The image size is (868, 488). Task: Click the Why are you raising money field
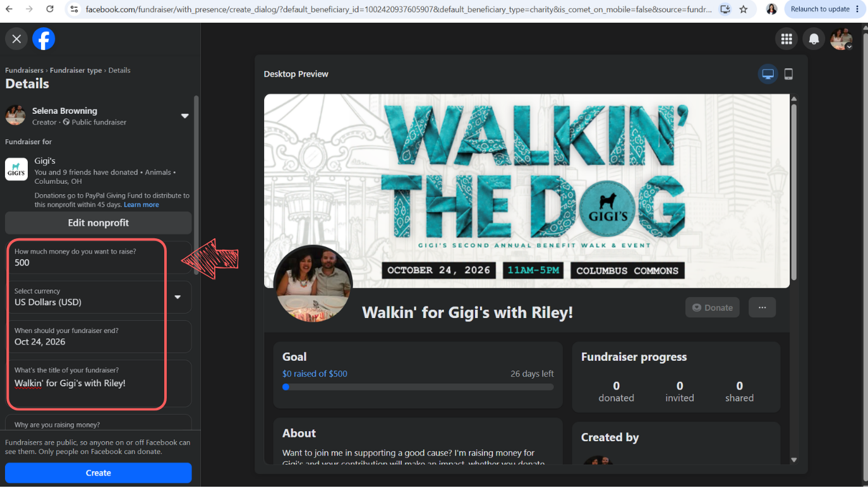click(x=99, y=422)
